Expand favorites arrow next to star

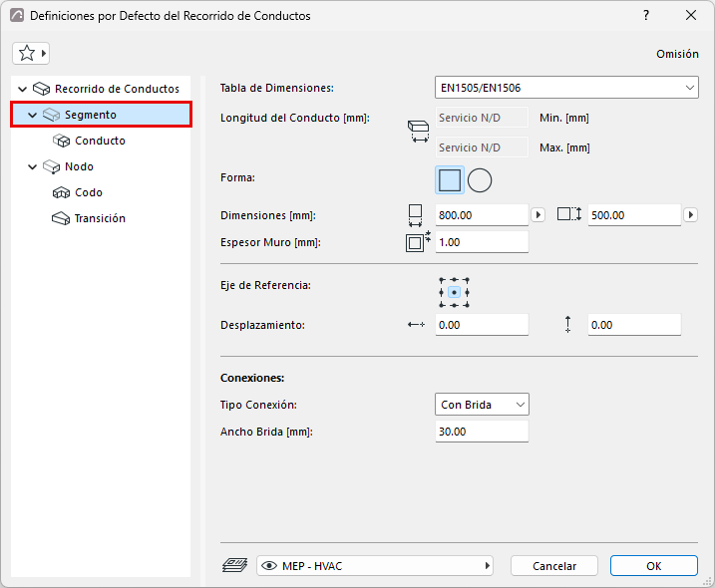click(x=44, y=54)
